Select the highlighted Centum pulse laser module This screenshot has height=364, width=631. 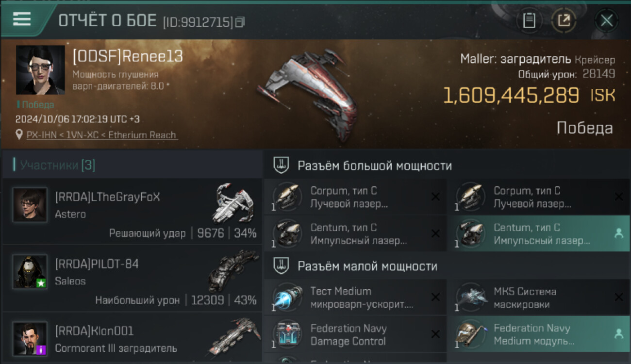pos(539,233)
